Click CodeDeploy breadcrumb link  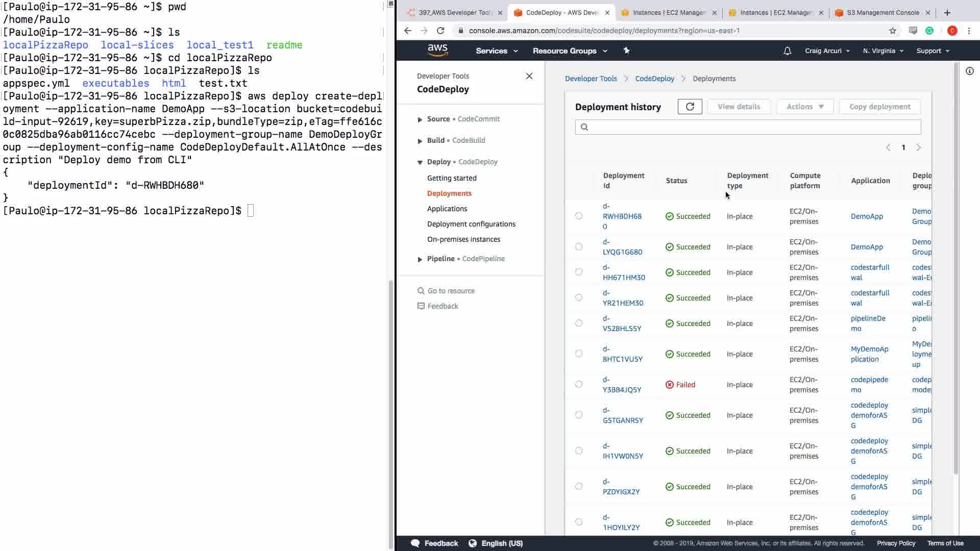(654, 79)
